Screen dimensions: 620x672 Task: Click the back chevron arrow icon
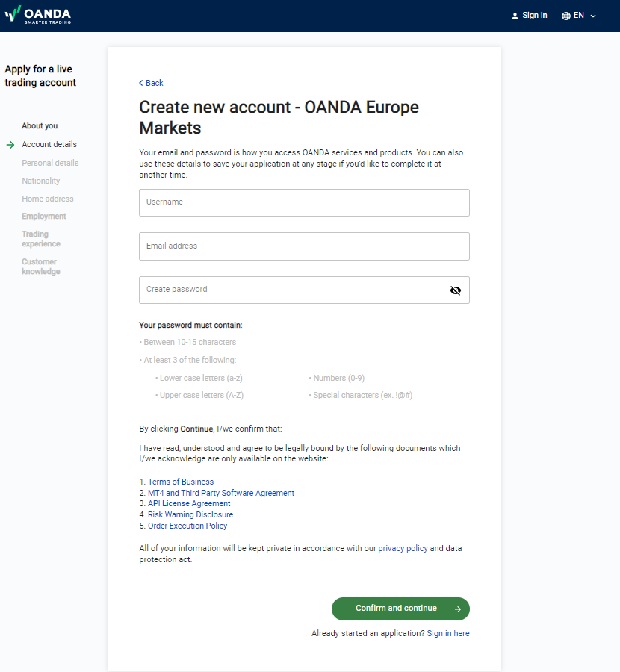(141, 83)
